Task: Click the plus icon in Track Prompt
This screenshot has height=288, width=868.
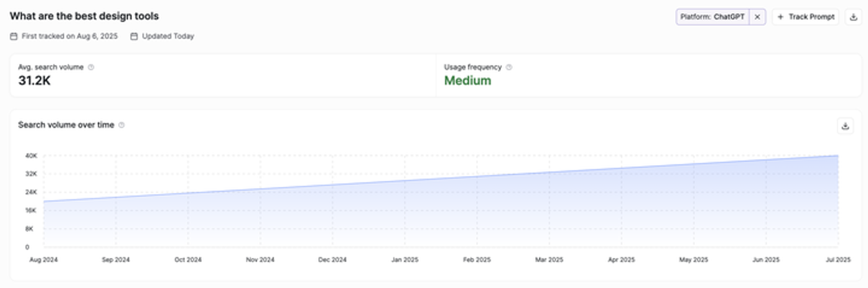Action: click(780, 17)
